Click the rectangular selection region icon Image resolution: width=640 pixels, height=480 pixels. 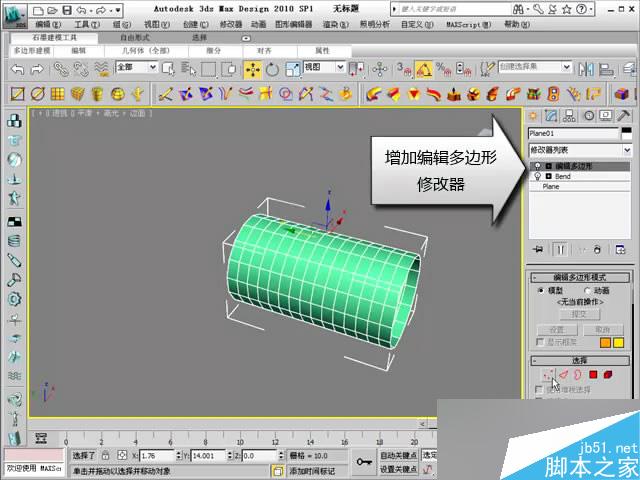click(x=209, y=69)
